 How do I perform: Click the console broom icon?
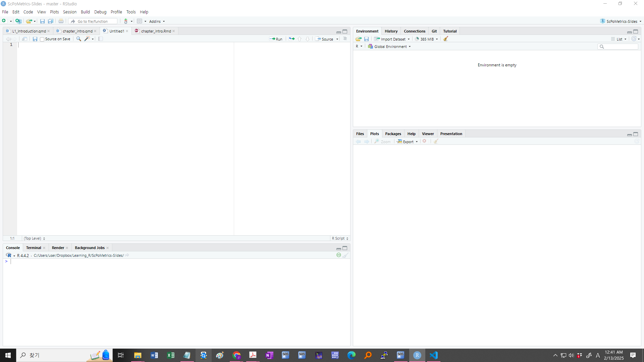pos(345,255)
